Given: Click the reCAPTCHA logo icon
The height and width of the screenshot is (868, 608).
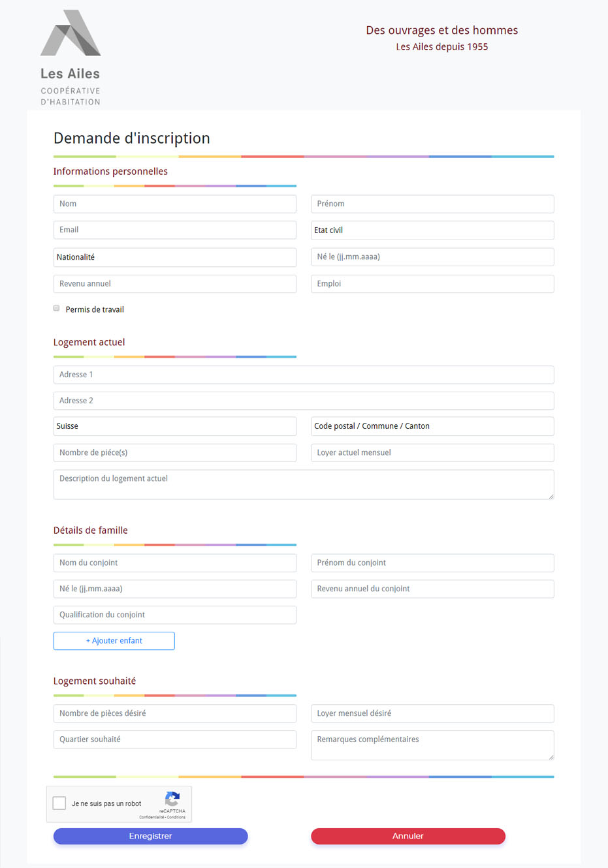Looking at the screenshot, I should click(x=172, y=799).
